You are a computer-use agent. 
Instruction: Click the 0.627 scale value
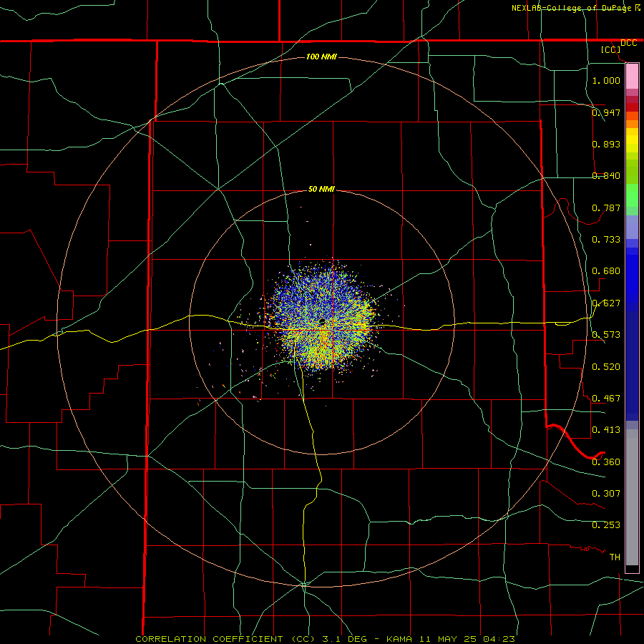point(606,303)
